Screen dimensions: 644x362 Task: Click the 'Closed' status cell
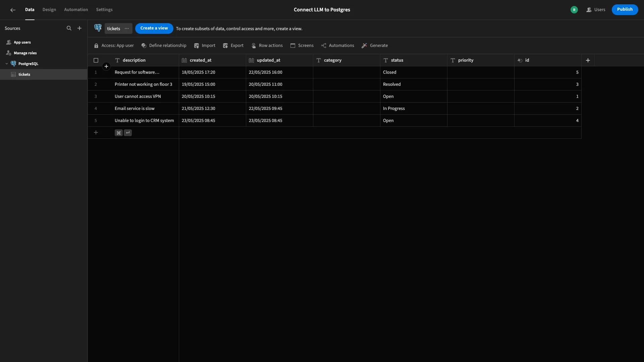point(414,72)
